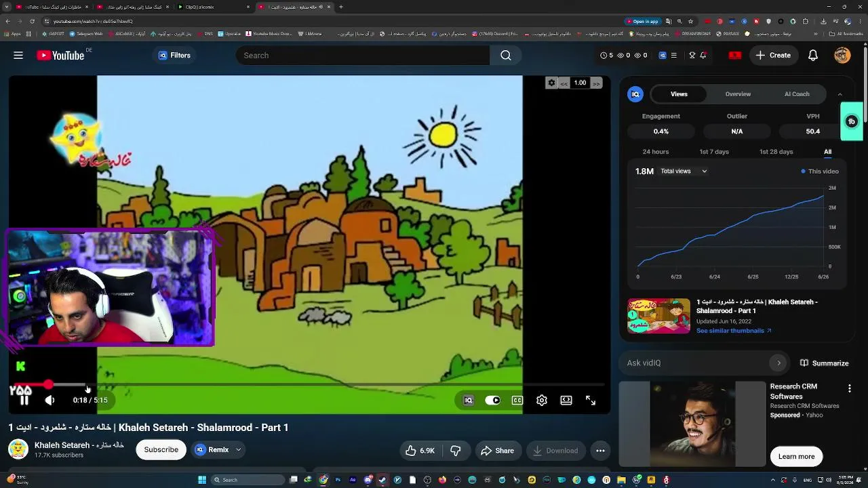Submit the Ask vidIQ arrow button
Viewport: 868px width, 488px height.
(778, 363)
